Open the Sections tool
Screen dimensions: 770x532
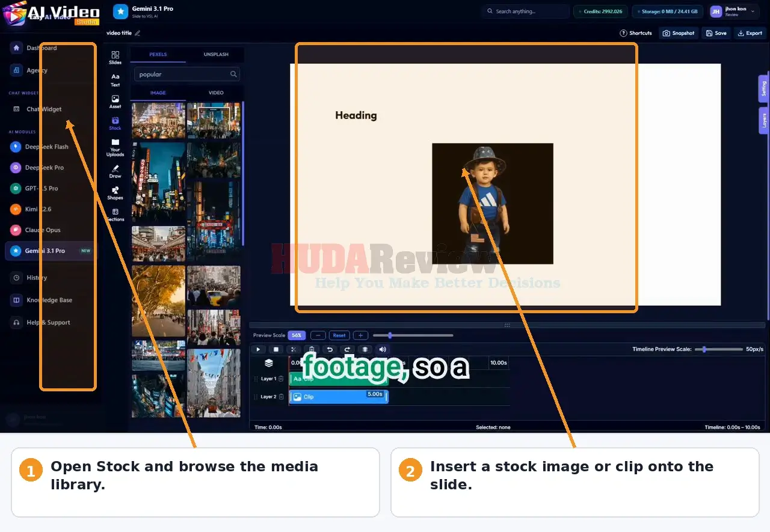click(115, 215)
